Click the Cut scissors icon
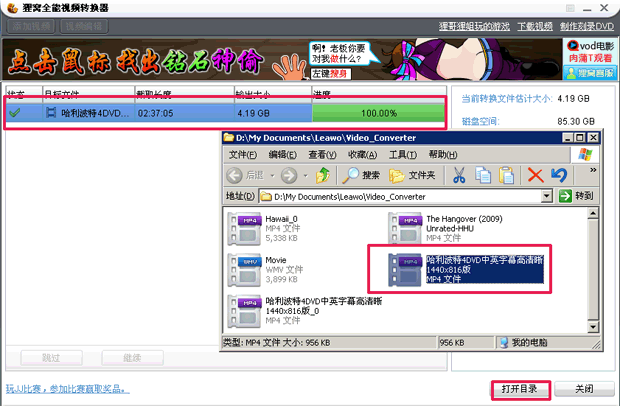620x406 pixels. click(459, 175)
